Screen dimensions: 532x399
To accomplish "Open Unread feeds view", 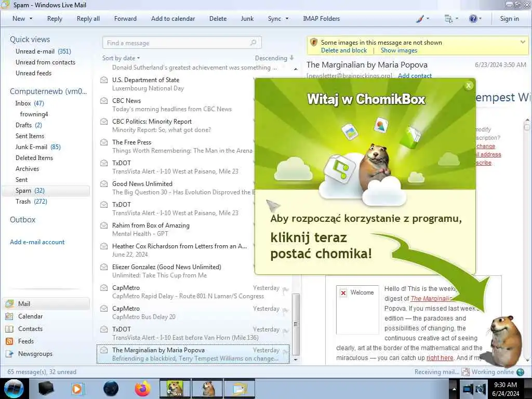I will [x=34, y=73].
